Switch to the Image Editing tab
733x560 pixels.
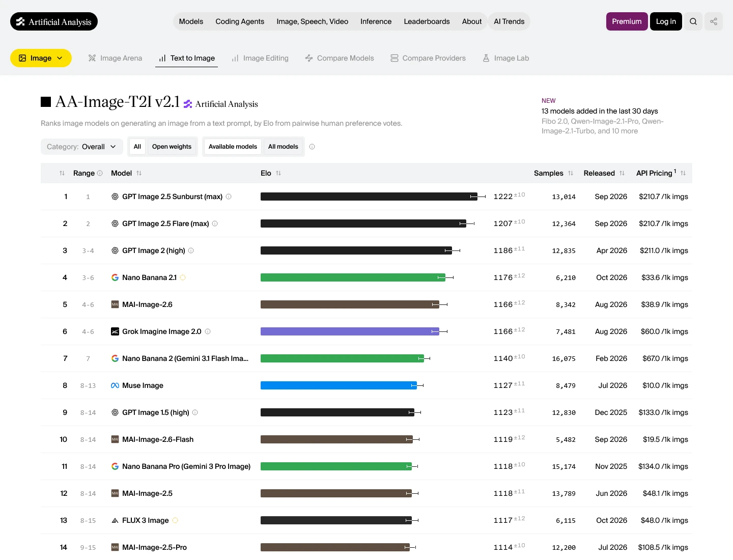[x=260, y=58]
